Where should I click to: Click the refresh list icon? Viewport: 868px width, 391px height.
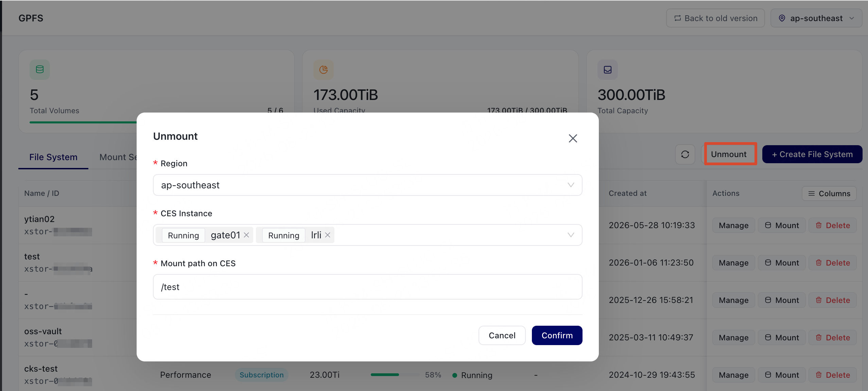tap(685, 154)
